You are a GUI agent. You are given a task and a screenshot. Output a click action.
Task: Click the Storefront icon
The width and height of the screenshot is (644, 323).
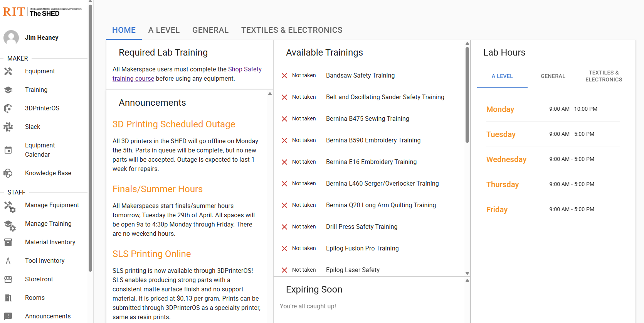click(8, 279)
